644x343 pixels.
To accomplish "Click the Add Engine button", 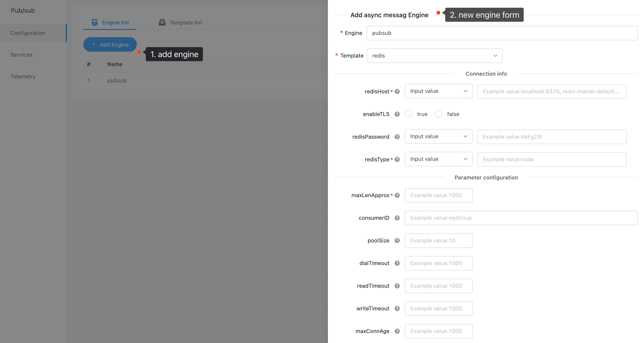I will pos(110,45).
